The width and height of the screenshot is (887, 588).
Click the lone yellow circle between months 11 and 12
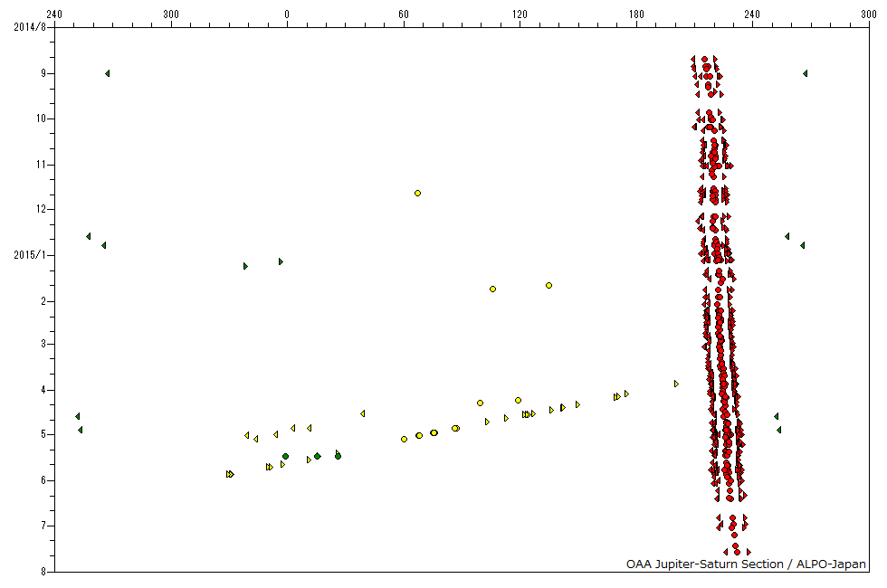417,194
